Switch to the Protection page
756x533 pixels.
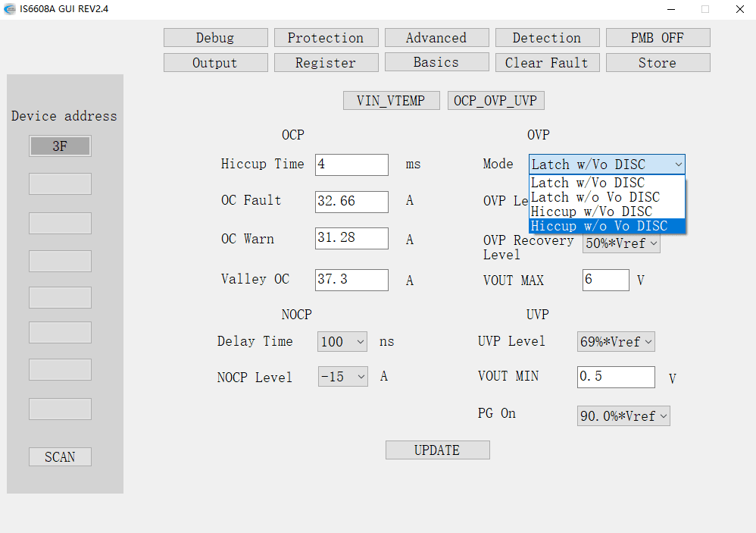pos(325,38)
